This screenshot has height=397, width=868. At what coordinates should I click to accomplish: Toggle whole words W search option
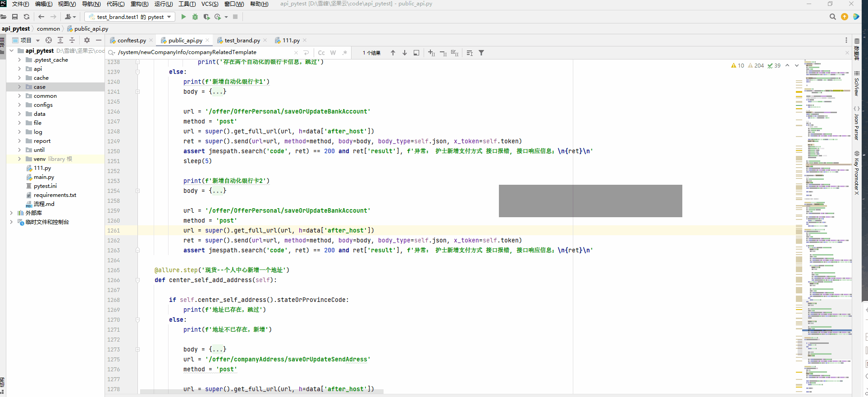point(333,53)
